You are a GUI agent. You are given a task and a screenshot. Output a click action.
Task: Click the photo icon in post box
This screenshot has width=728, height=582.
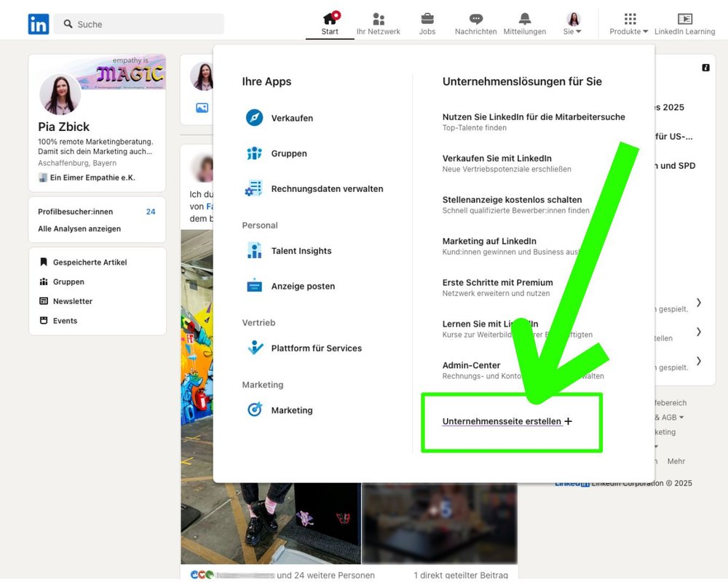[202, 108]
